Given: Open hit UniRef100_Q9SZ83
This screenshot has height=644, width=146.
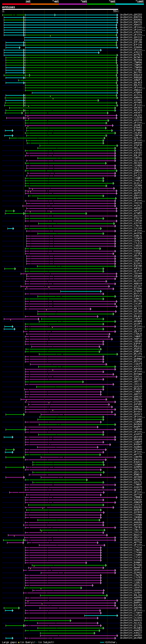Looking at the screenshot, I should tap(131, 15).
